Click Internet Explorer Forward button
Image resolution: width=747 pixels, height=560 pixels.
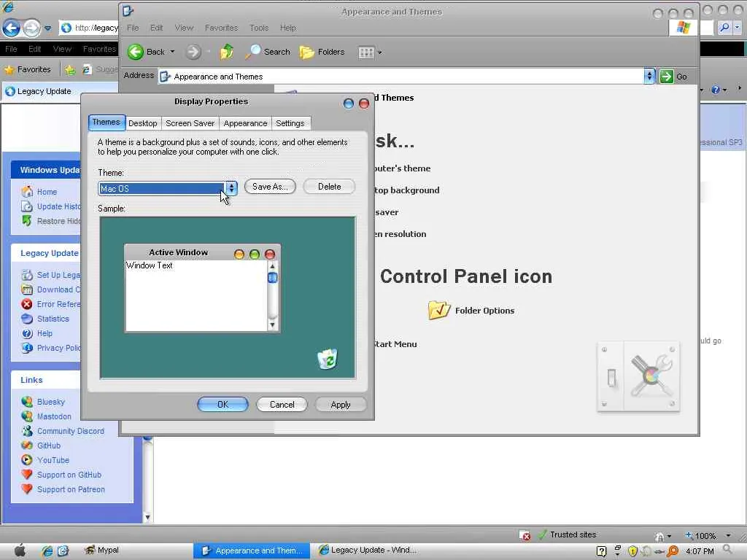[x=31, y=28]
